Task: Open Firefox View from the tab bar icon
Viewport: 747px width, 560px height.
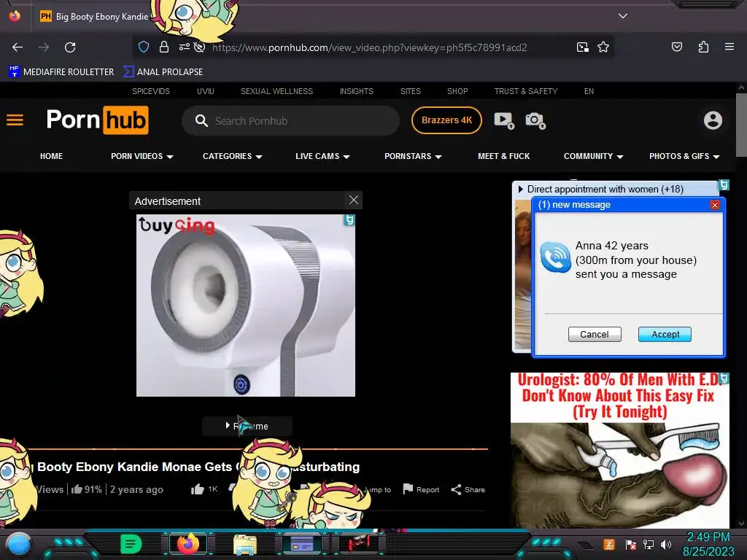Action: click(x=15, y=16)
